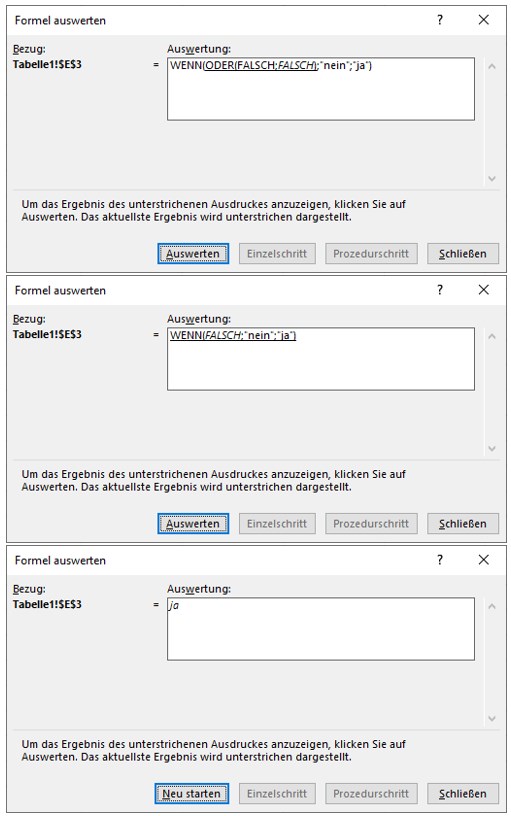This screenshot has height=816, width=511.
Task: Click scroll down arrow in top evaluation box
Action: pos(492,178)
